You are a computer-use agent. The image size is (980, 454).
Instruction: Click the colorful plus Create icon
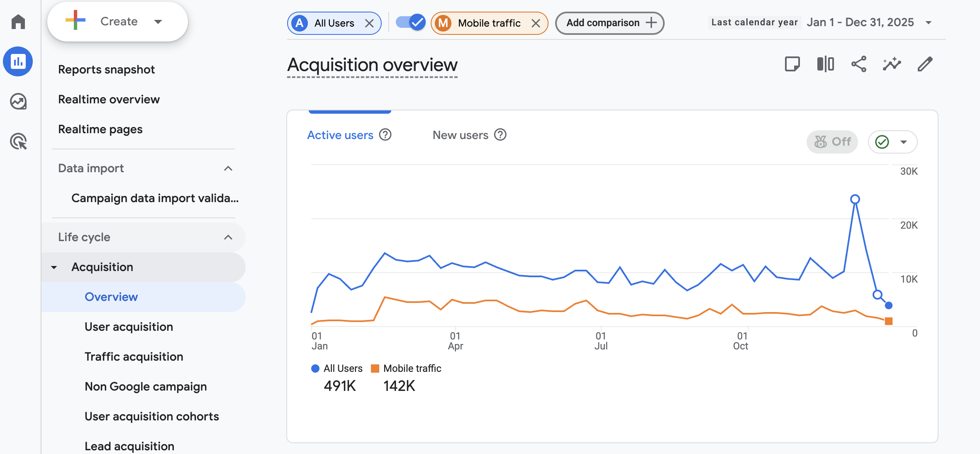click(x=75, y=20)
